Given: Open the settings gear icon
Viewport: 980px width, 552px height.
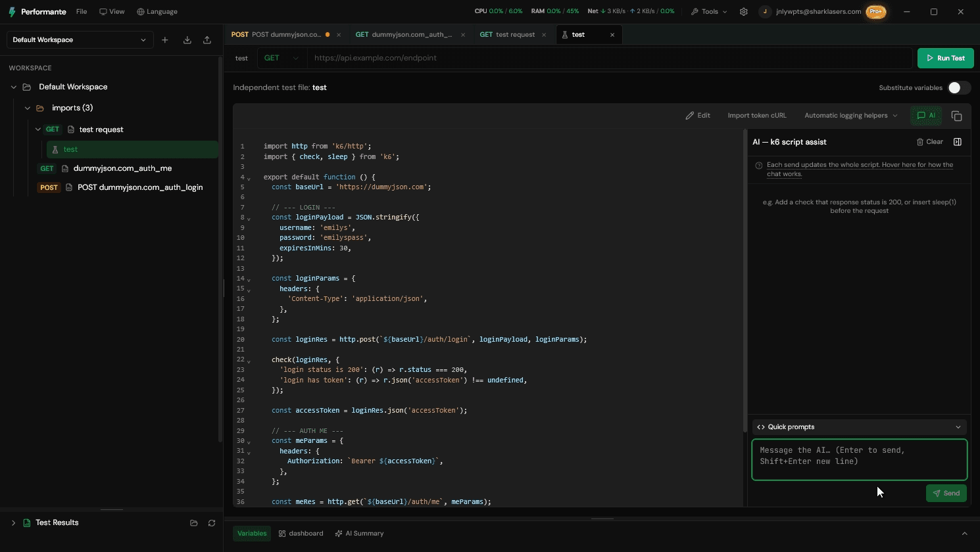Looking at the screenshot, I should pos(744,12).
